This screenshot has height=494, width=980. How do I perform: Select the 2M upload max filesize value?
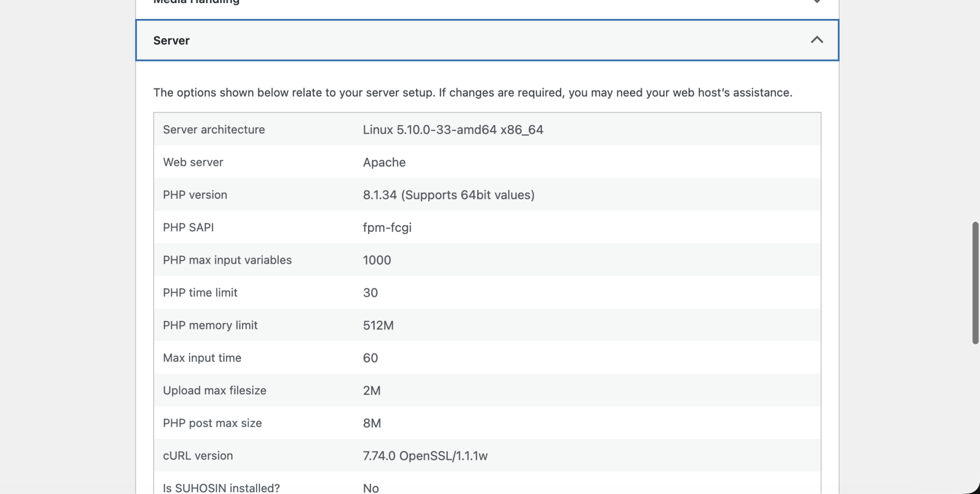372,391
